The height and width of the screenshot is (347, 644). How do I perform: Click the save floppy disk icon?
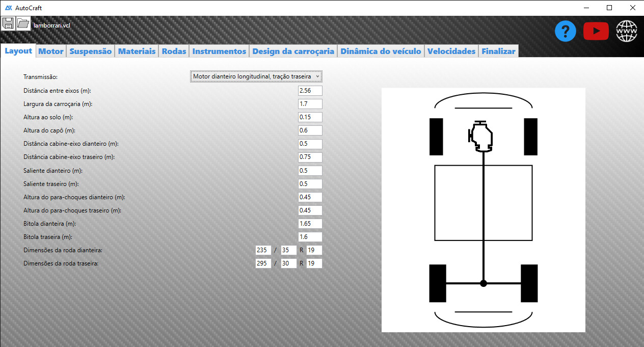(x=8, y=23)
